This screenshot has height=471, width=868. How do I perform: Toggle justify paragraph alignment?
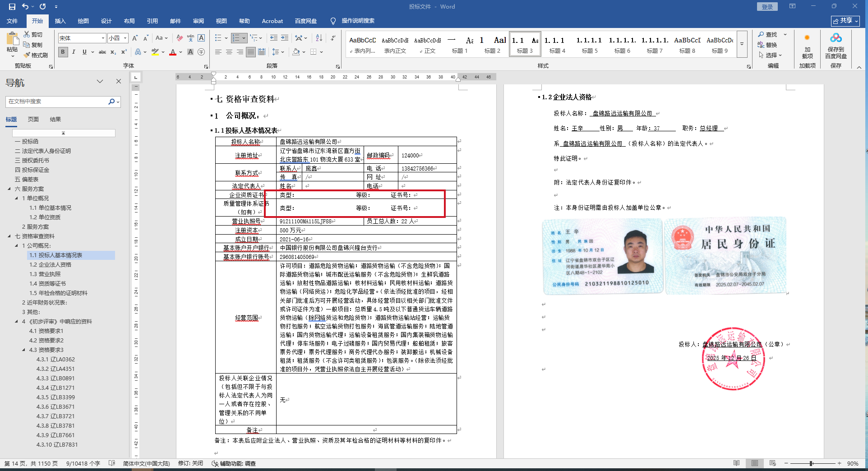point(251,52)
